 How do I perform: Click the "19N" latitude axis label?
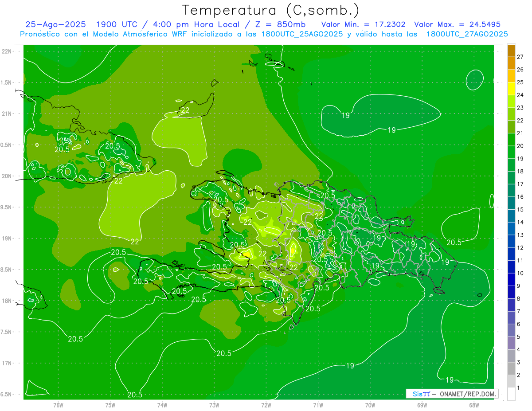(6, 239)
